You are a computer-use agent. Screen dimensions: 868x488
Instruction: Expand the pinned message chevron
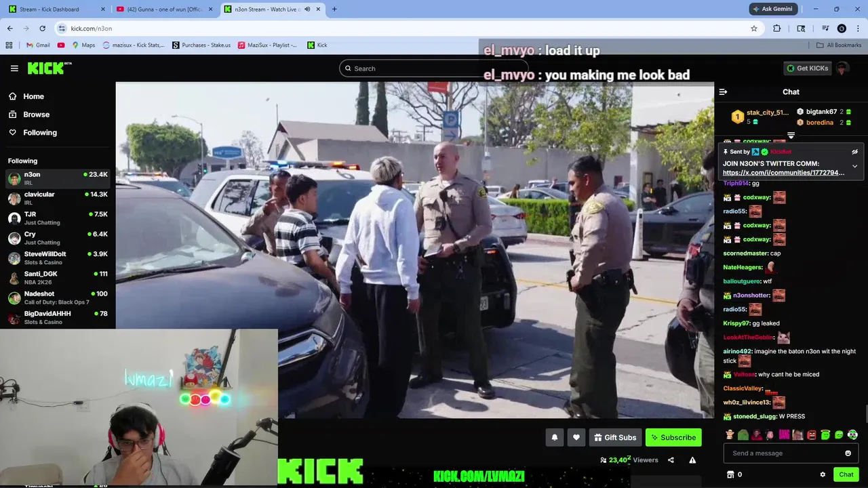854,166
